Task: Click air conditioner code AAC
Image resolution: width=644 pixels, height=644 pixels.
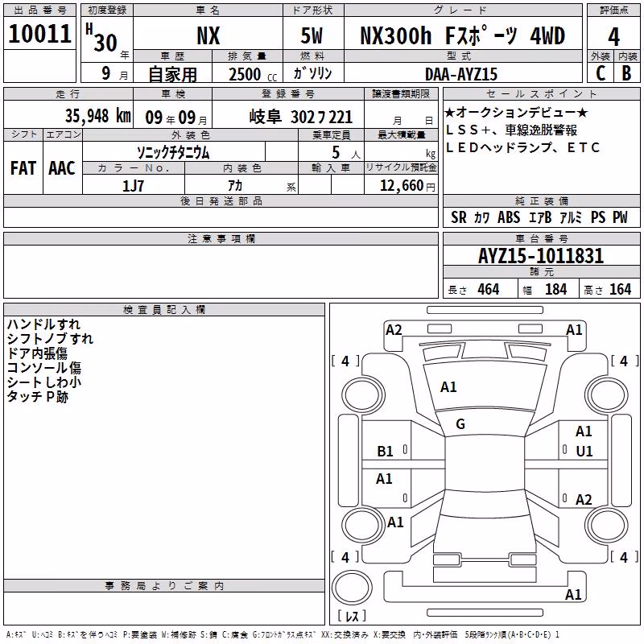Action: [x=62, y=168]
